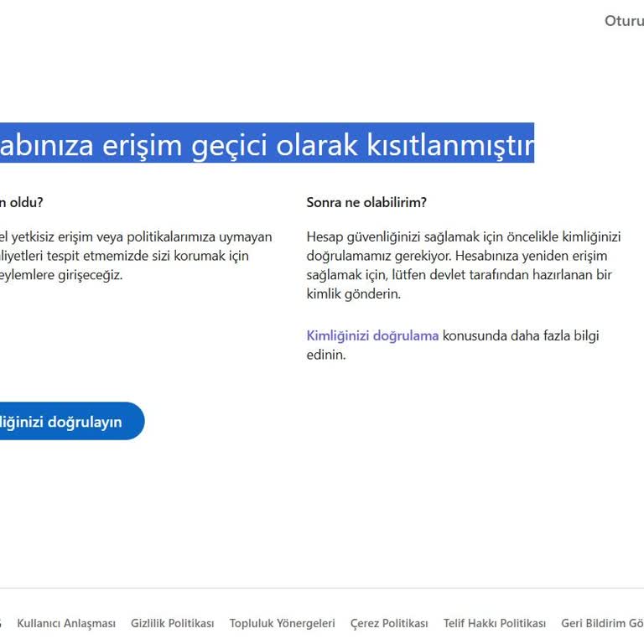Click the text 'yetkisiz erişim veya politikalarımıza uymayan'
Viewport: 644px width, 644px height.
click(x=142, y=237)
